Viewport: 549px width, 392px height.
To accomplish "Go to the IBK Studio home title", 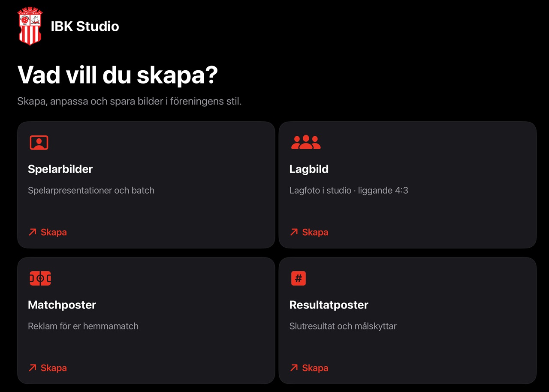I will (x=85, y=26).
